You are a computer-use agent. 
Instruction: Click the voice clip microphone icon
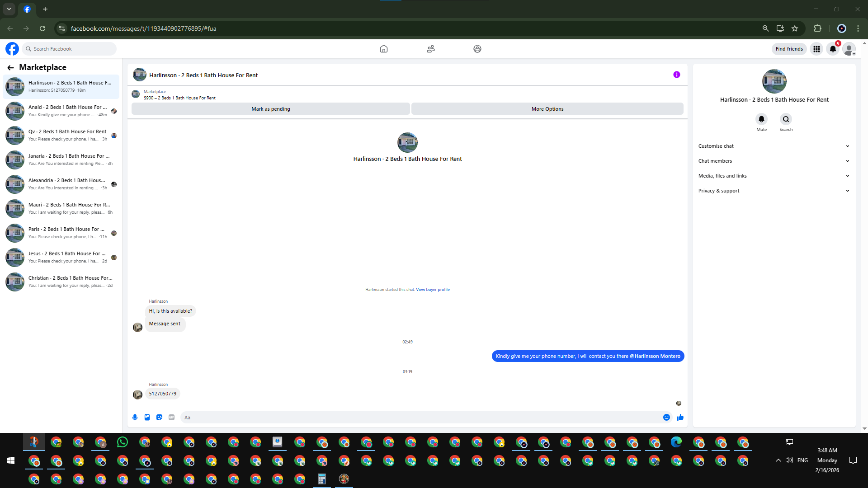[135, 418]
